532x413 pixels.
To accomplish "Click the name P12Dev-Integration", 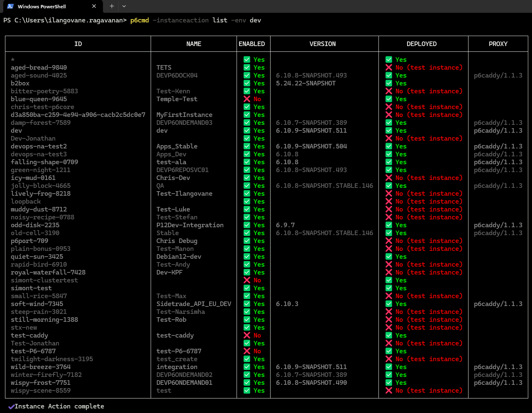I will coord(190,225).
